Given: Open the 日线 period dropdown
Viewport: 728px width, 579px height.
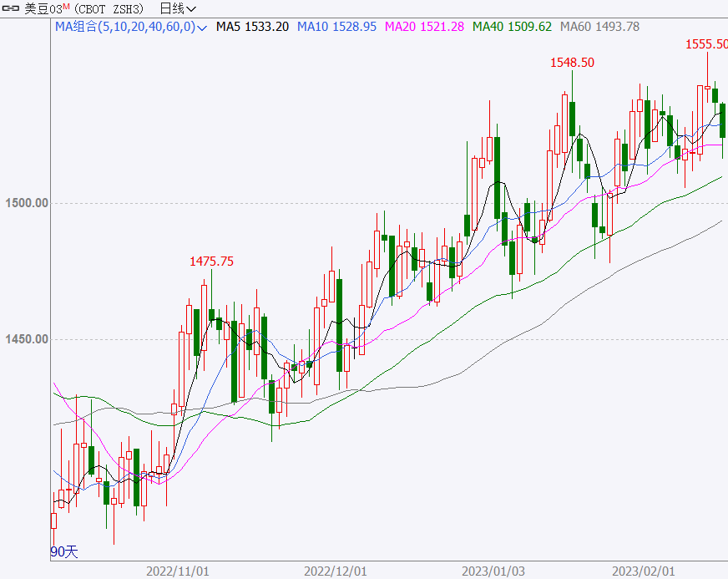Looking at the screenshot, I should (178, 8).
